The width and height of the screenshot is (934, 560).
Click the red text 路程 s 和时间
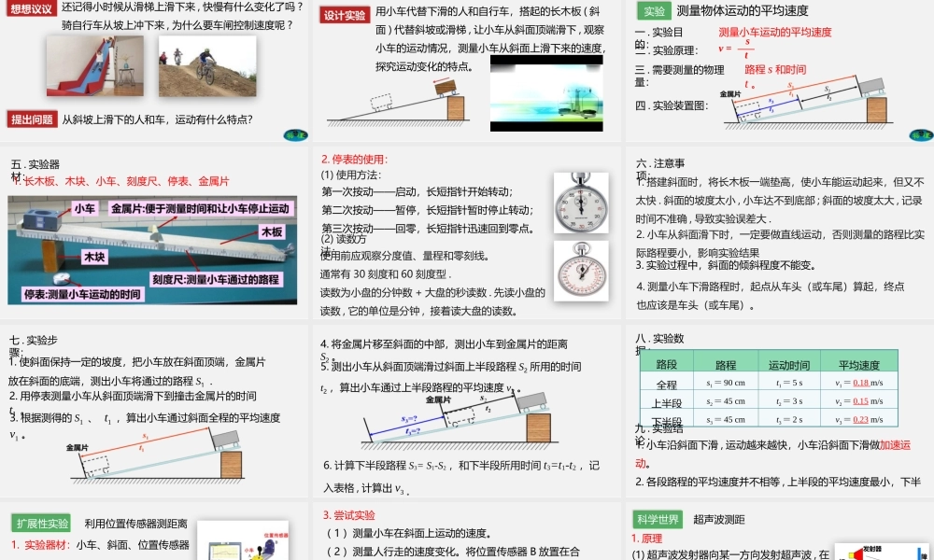pos(775,69)
